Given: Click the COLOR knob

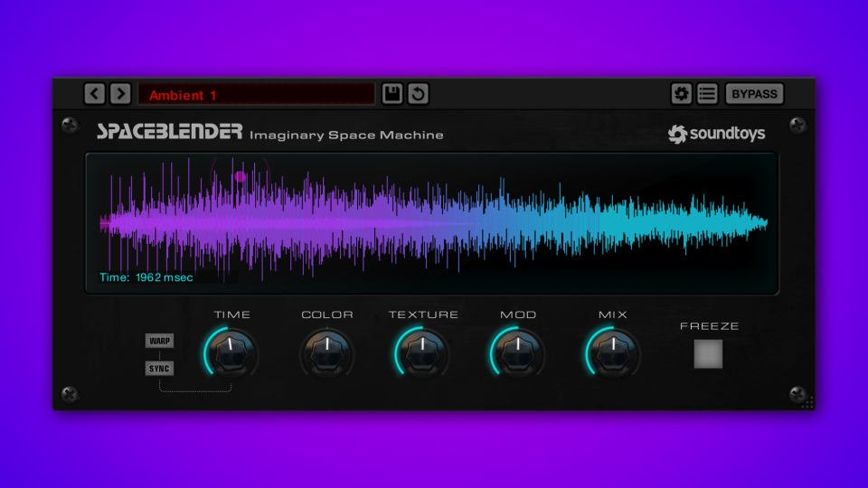Looking at the screenshot, I should click(x=326, y=353).
